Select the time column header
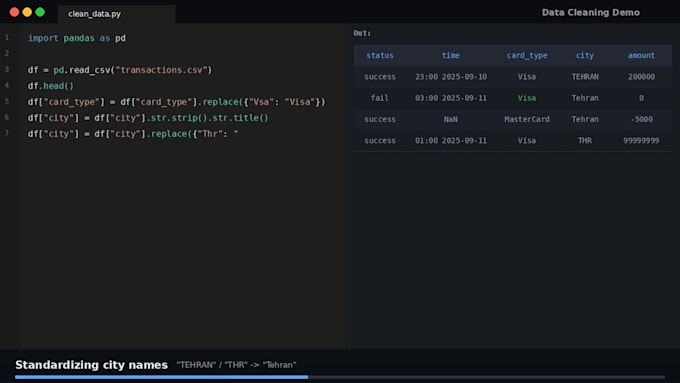Screen dimensions: 680x383 (451, 56)
